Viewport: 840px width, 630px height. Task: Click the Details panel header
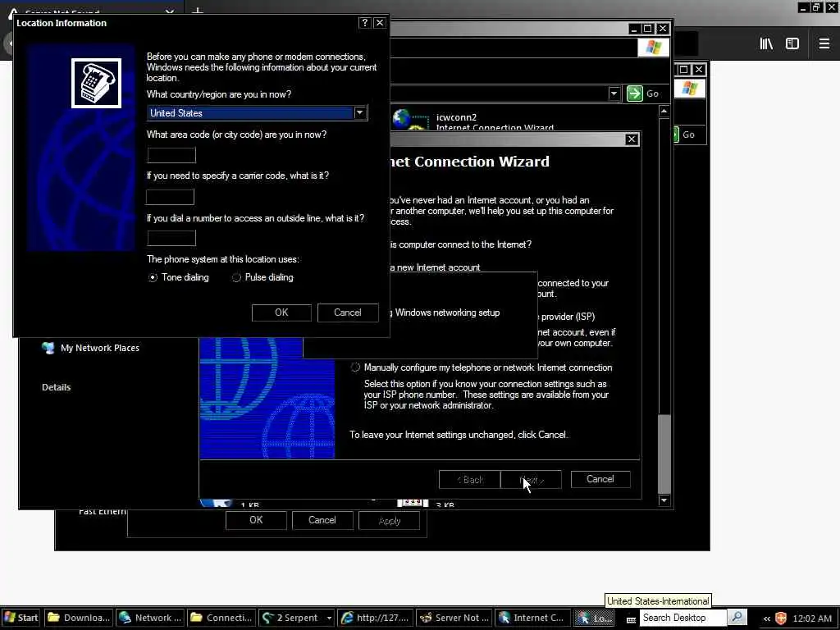coord(57,387)
